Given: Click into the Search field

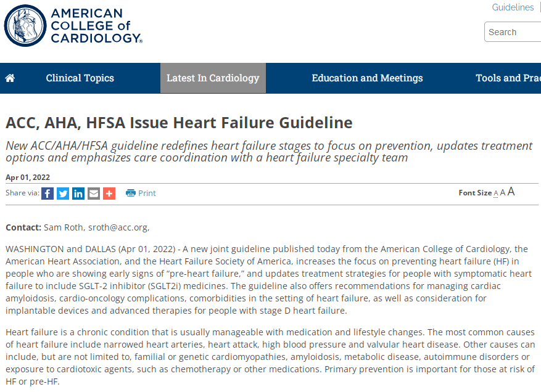Looking at the screenshot, I should [x=513, y=31].
